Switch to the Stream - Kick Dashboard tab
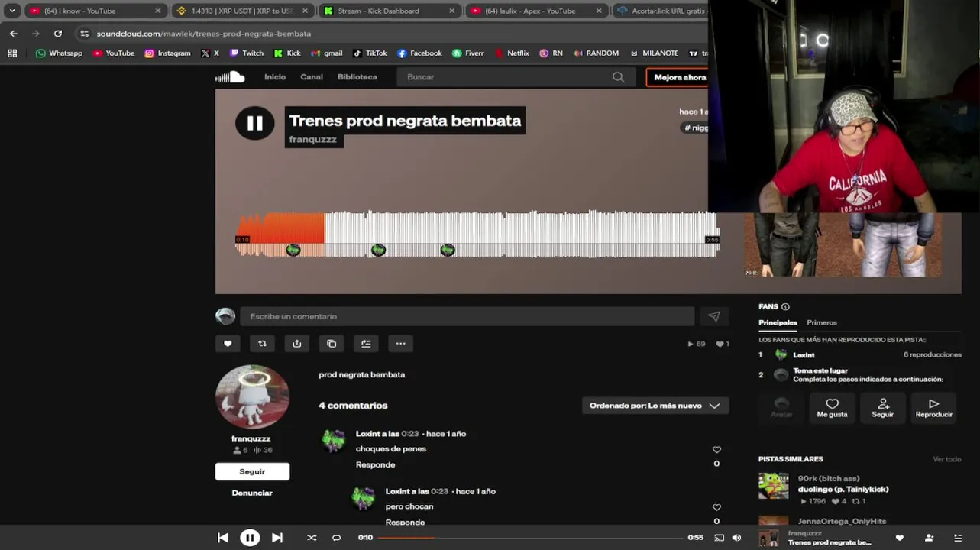Image resolution: width=980 pixels, height=550 pixels. (388, 11)
